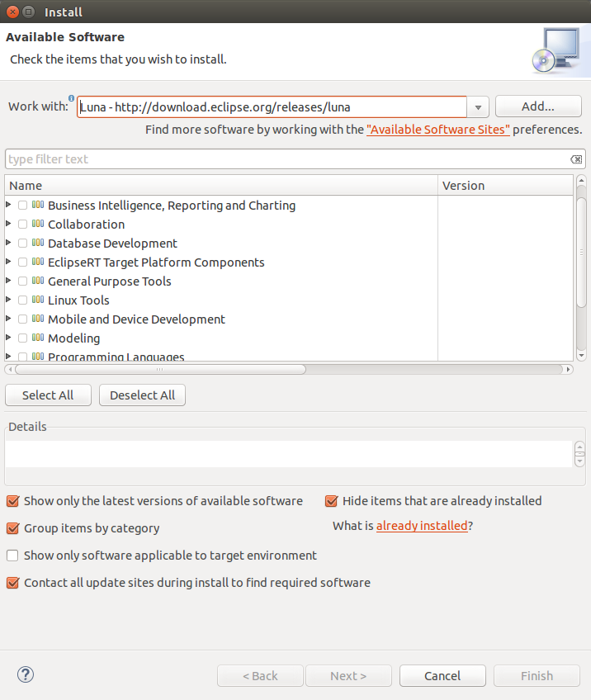Viewport: 591px width, 700px height.
Task: Cancel the Install dialog
Action: point(442,675)
